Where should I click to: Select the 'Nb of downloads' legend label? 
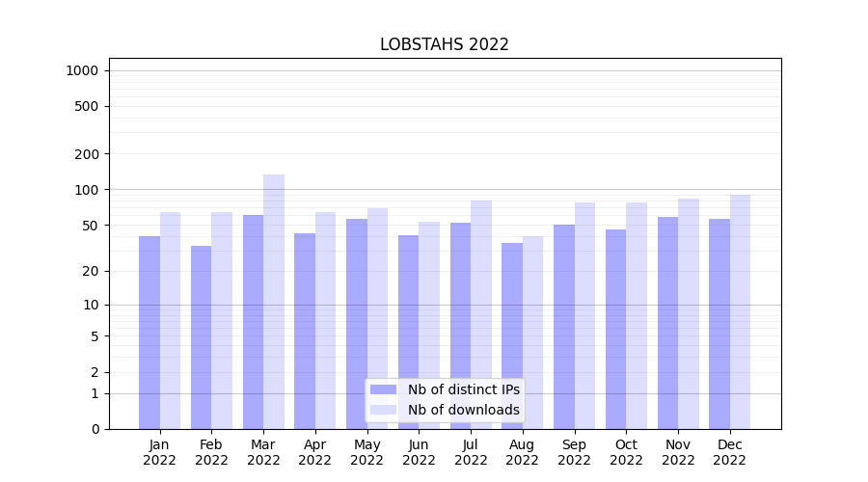pyautogui.click(x=463, y=410)
